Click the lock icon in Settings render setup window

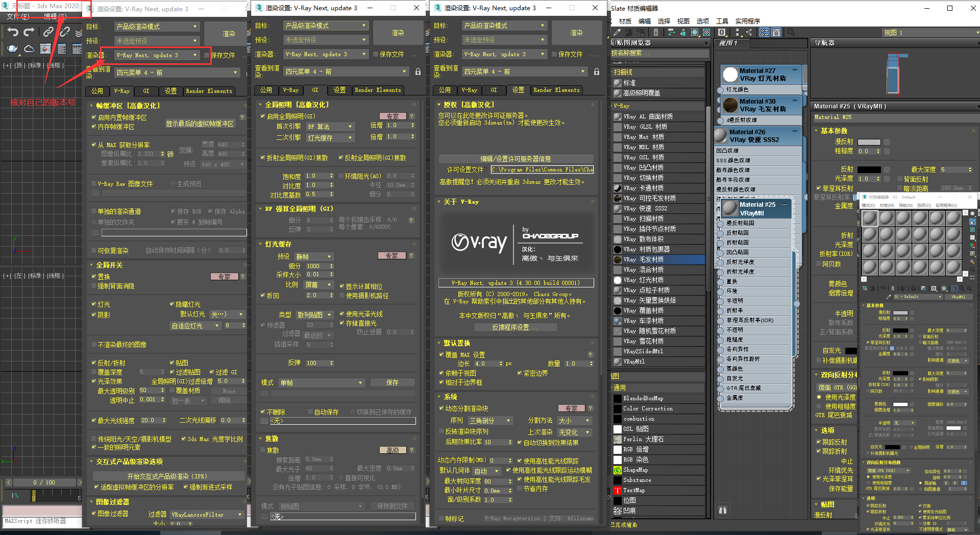pos(597,71)
